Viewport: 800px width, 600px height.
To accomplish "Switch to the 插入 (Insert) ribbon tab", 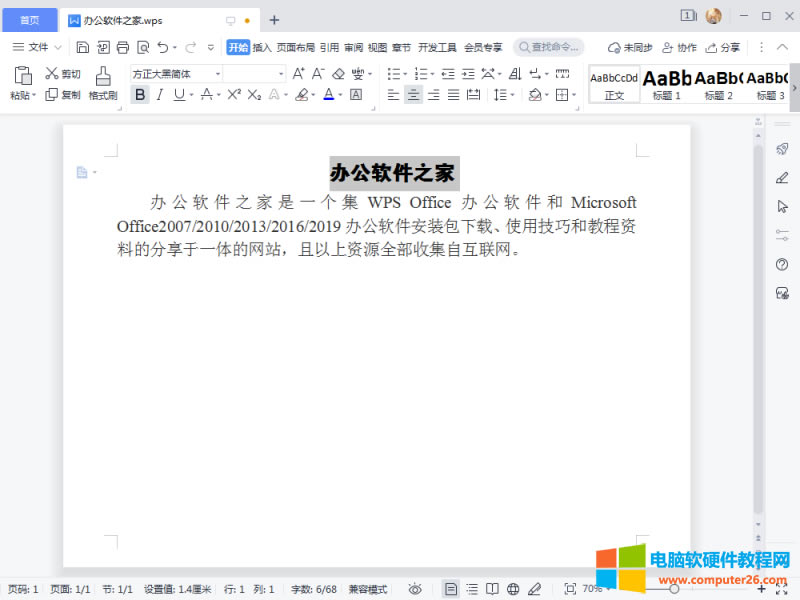I will [262, 47].
